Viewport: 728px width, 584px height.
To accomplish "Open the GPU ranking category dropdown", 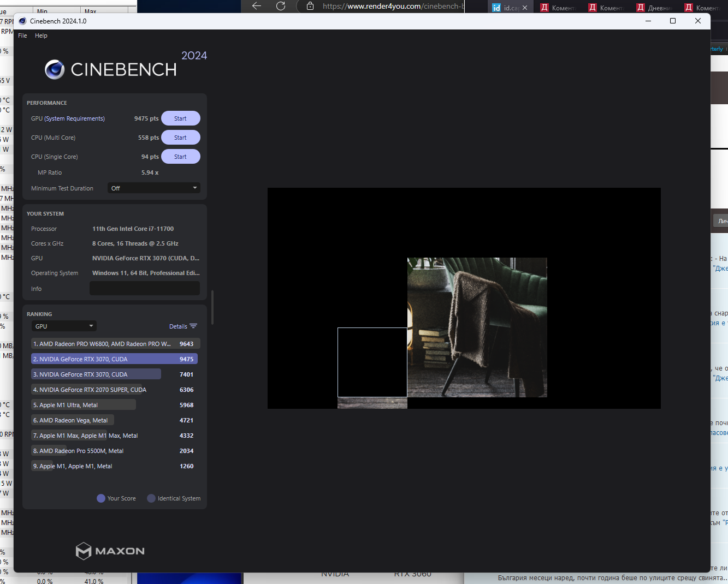I will (64, 326).
